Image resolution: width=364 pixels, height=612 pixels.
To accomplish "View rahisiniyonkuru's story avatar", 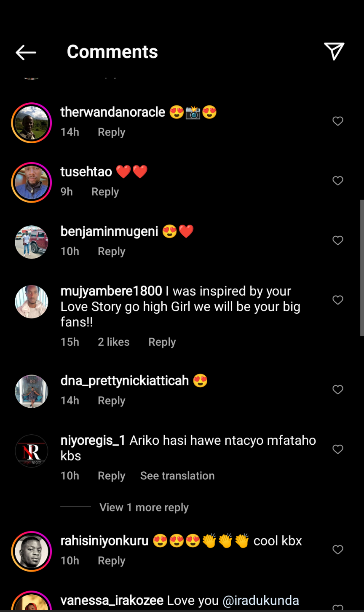I will (x=32, y=551).
